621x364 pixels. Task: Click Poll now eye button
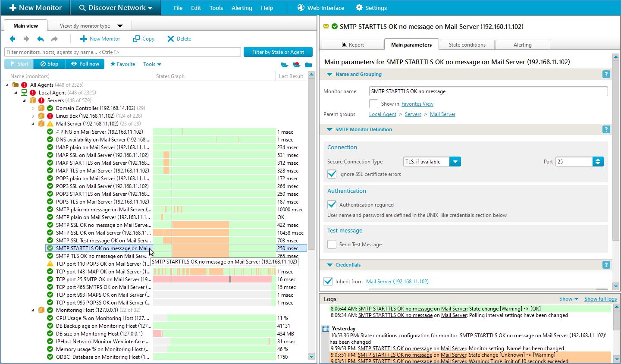click(x=85, y=64)
